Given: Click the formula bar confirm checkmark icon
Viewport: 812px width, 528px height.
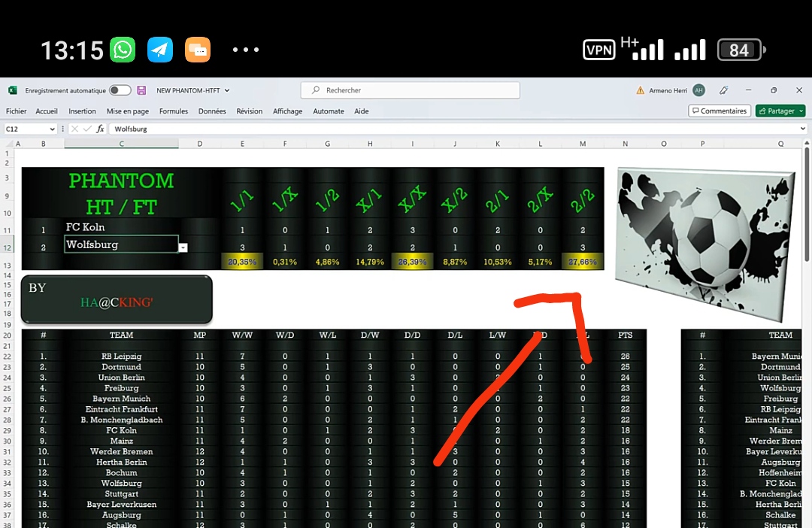Looking at the screenshot, I should (87, 129).
